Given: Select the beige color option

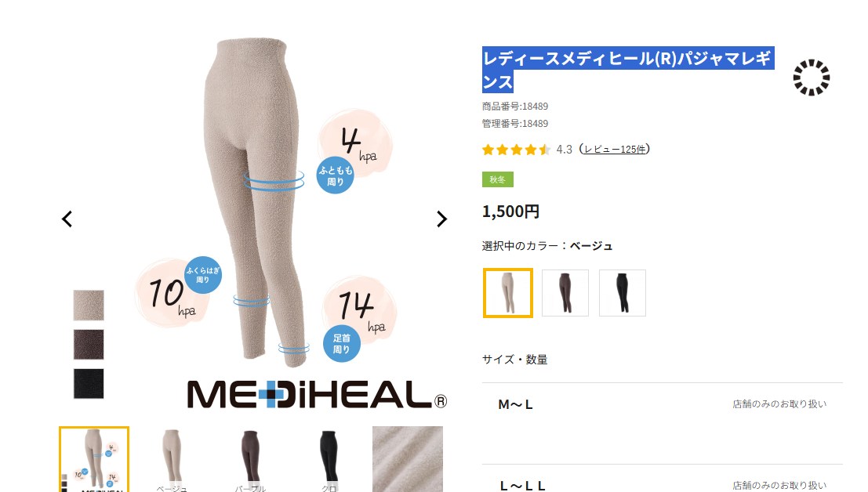Looking at the screenshot, I should pyautogui.click(x=507, y=293).
